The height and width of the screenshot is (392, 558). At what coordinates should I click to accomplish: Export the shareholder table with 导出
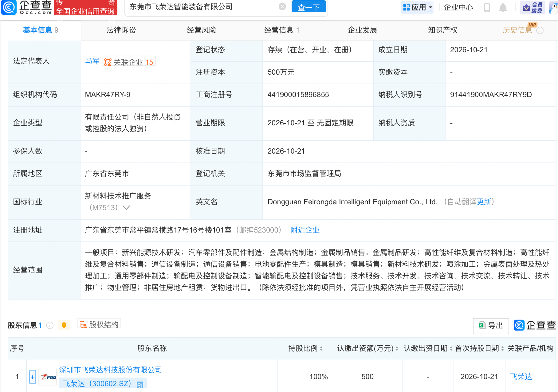tap(491, 326)
